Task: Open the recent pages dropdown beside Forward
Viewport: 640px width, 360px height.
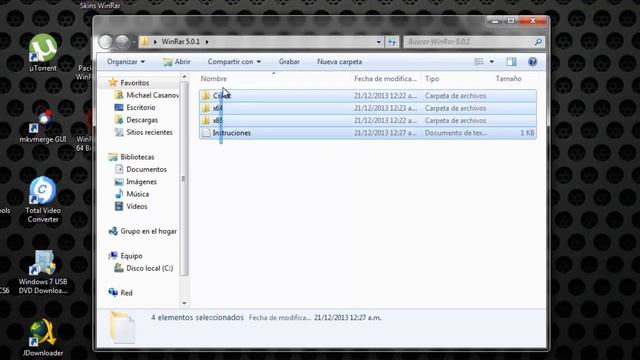Action: coord(133,42)
